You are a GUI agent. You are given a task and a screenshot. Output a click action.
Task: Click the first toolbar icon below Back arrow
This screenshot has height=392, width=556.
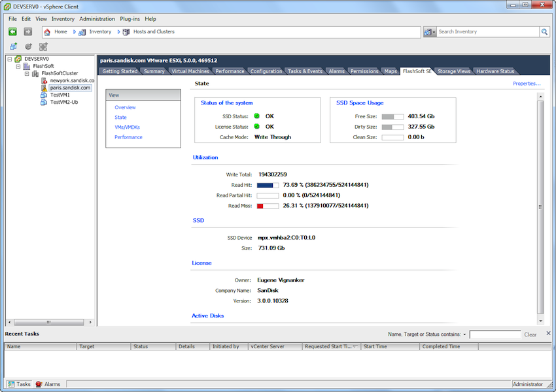pos(14,46)
